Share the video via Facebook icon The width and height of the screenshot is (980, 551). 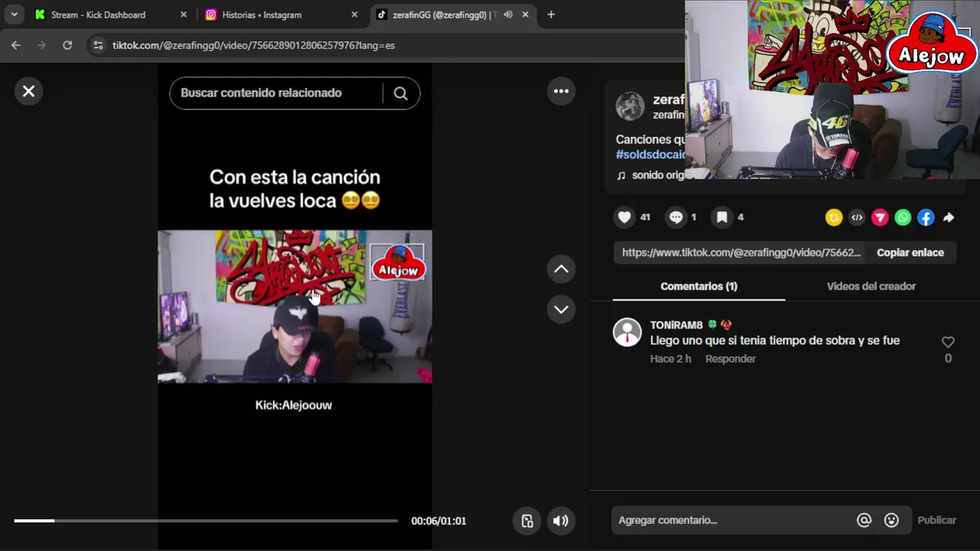point(926,217)
